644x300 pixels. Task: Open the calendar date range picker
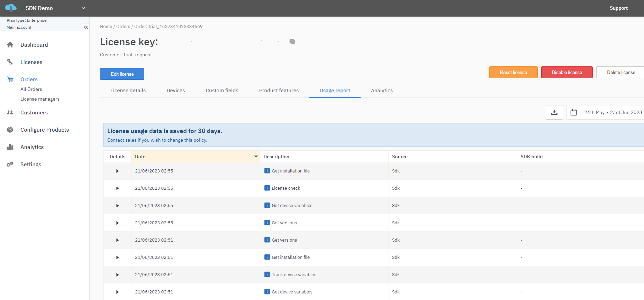point(574,112)
